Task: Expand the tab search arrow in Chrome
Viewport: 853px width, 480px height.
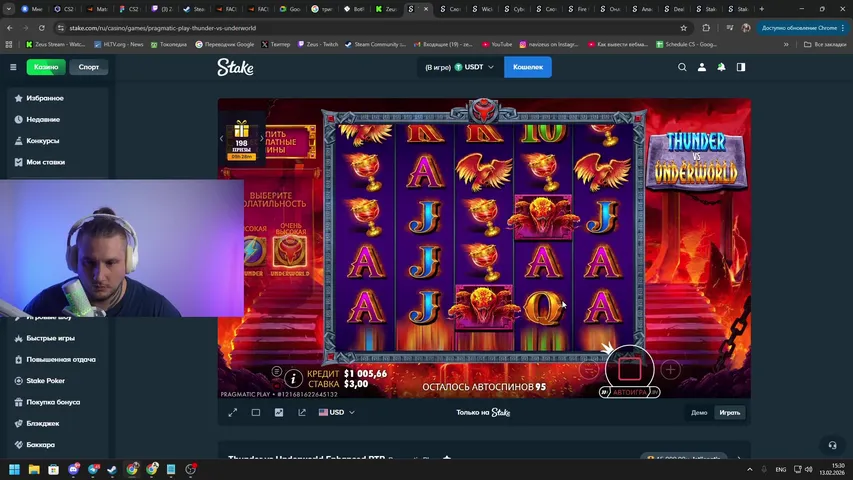Action: pos(9,9)
